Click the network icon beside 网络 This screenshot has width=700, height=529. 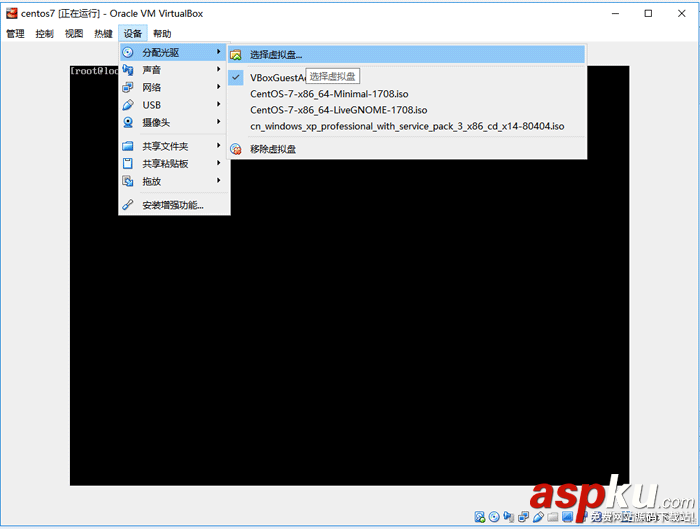coord(128,87)
